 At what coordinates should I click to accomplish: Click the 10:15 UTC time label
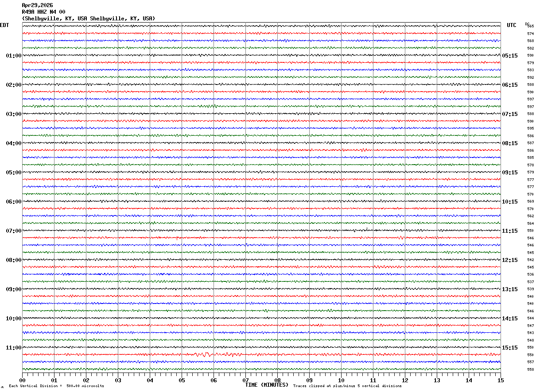(509, 202)
